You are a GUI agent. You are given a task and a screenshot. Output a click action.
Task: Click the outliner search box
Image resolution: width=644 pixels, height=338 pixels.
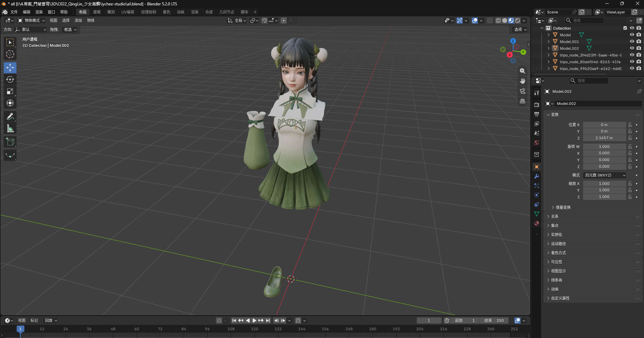585,21
